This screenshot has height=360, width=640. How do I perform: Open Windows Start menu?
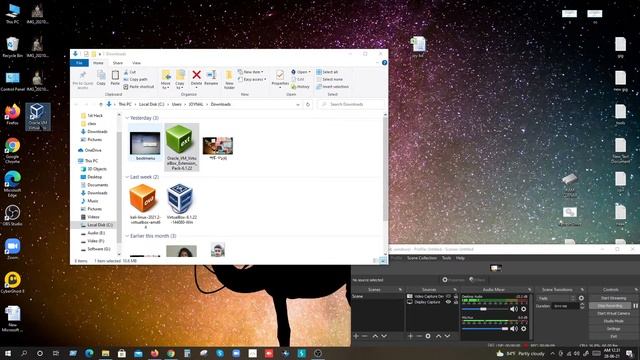pyautogui.click(x=7, y=353)
